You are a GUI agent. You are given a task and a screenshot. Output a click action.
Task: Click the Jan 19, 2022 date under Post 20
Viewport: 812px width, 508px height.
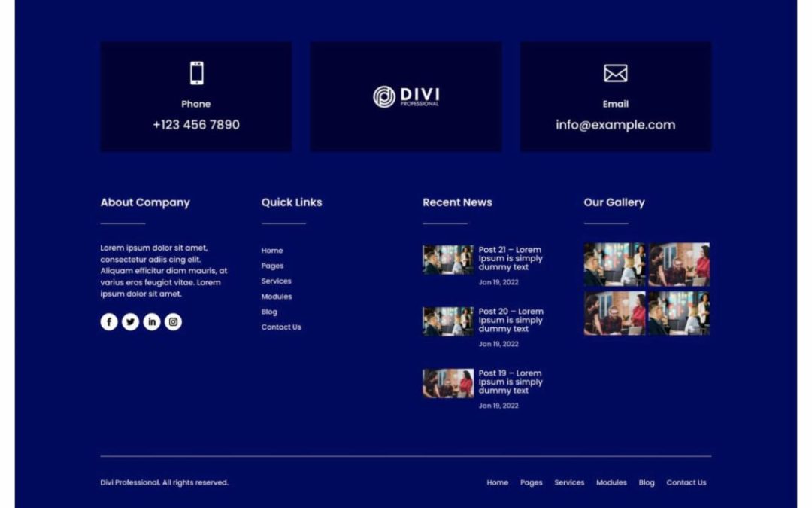coord(498,344)
